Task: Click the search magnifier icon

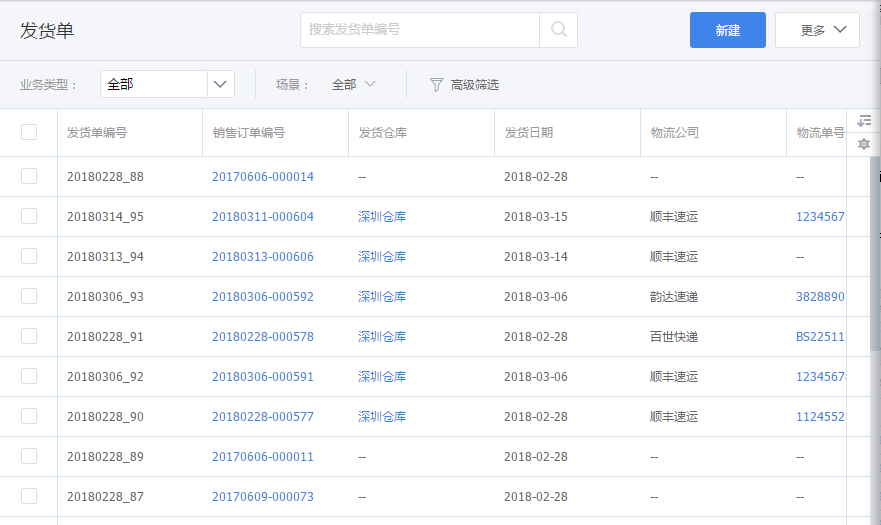Action: [x=558, y=29]
